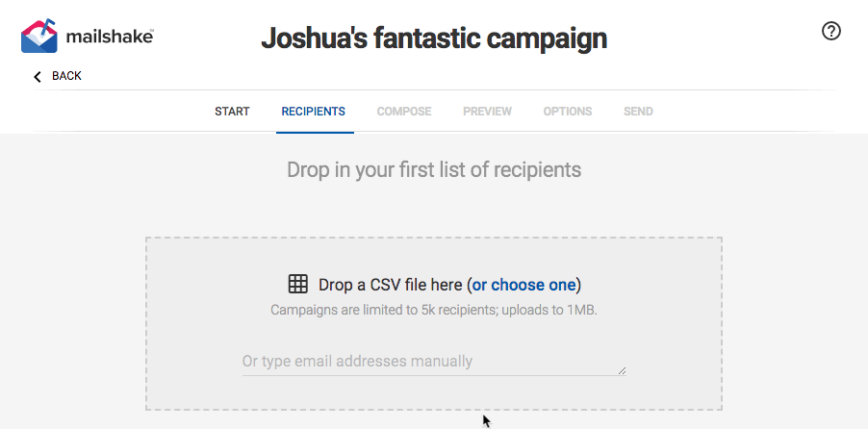
Task: Go to the START tab
Action: pos(232,112)
